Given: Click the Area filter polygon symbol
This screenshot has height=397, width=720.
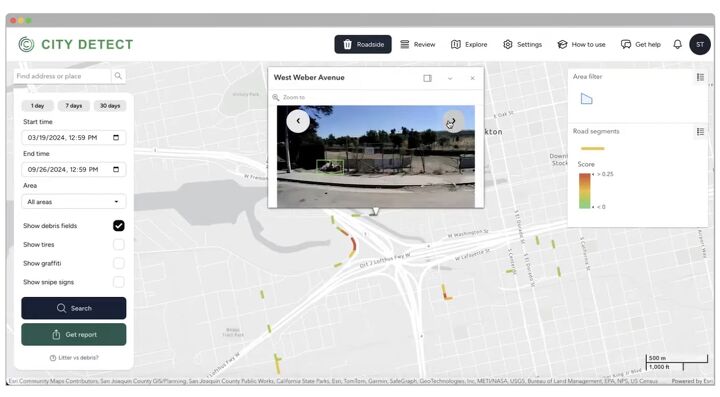Looking at the screenshot, I should pos(586,99).
